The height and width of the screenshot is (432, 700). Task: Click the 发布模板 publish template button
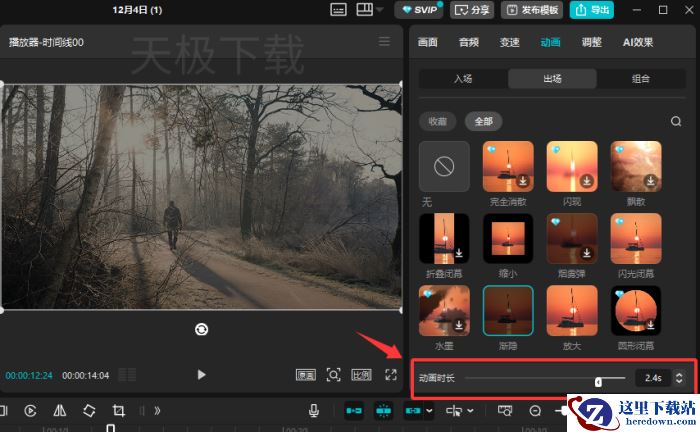click(532, 10)
